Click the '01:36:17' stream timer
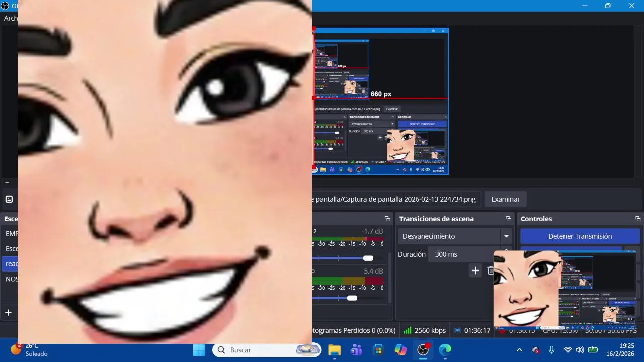644x362 pixels. [477, 330]
